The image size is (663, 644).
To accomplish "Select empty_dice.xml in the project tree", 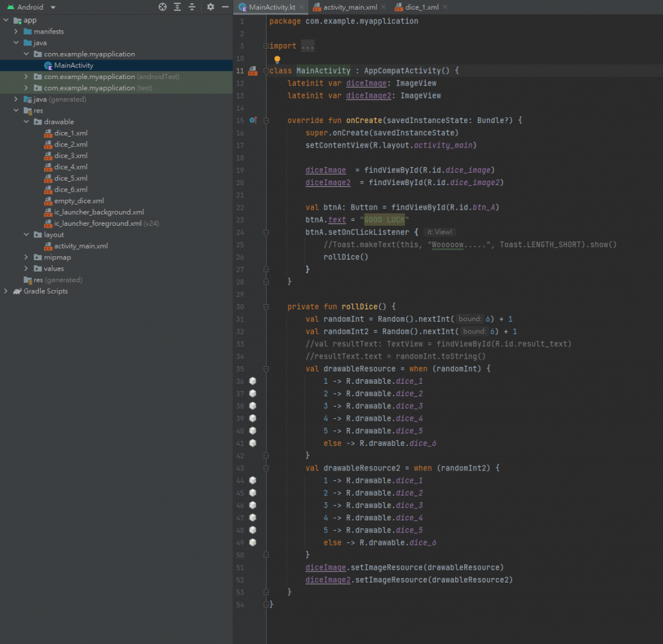I will click(x=78, y=201).
